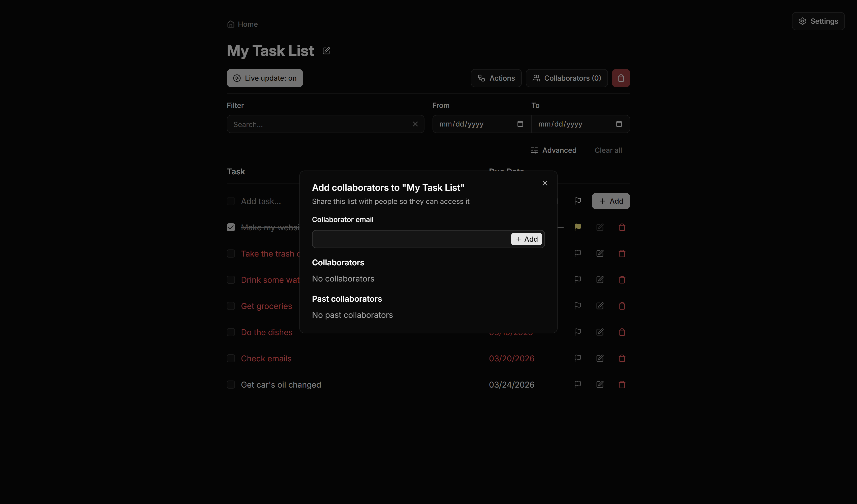Click Add in the collaborator email form

tap(526, 239)
